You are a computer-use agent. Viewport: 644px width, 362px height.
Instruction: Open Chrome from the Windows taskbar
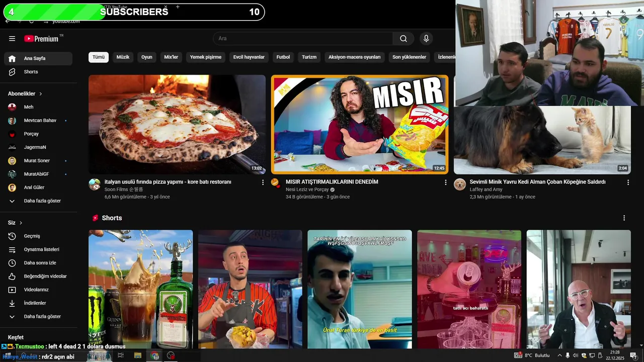155,355
